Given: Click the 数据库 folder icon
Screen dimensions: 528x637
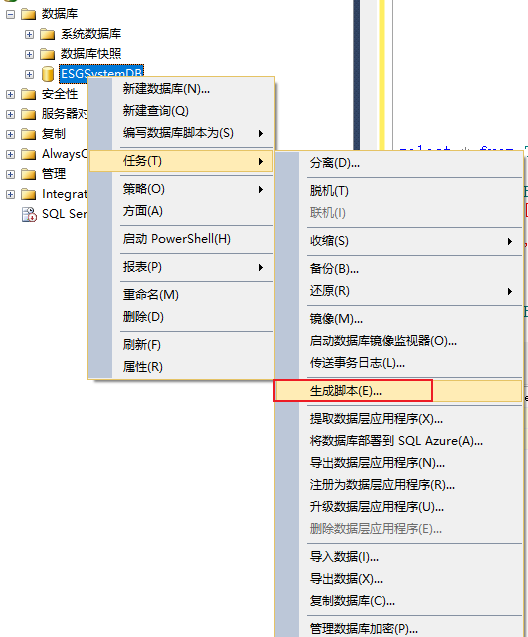Looking at the screenshot, I should pyautogui.click(x=28, y=14).
